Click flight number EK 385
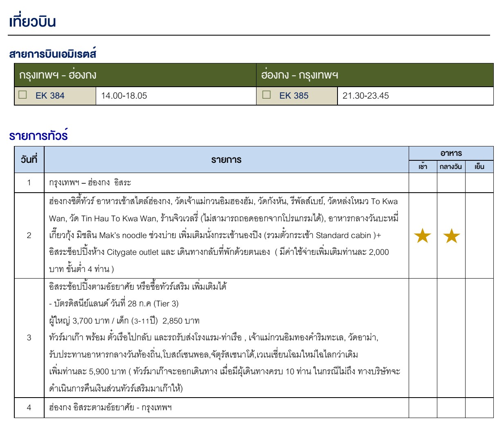Viewport: 504px width, 425px height. [x=294, y=96]
